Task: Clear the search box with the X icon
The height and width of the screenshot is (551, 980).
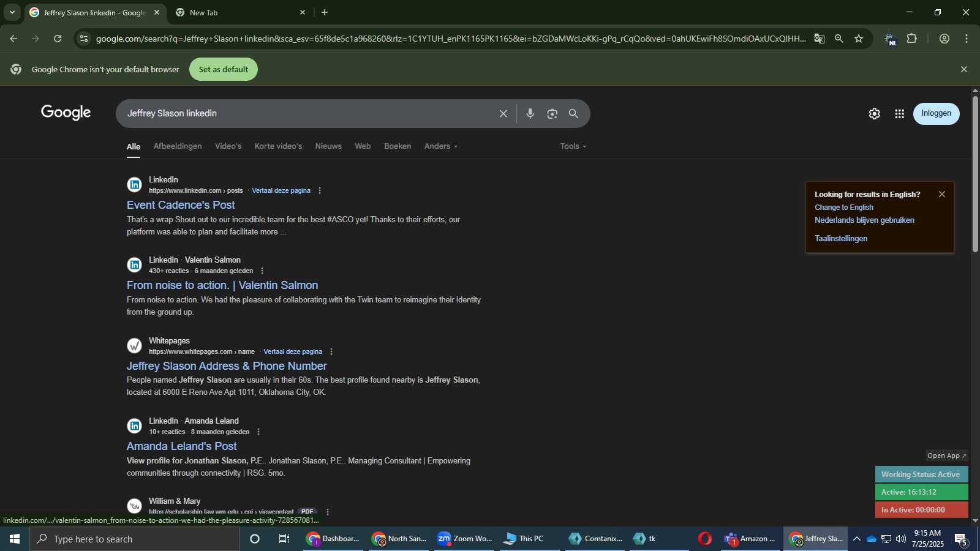Action: pos(503,113)
